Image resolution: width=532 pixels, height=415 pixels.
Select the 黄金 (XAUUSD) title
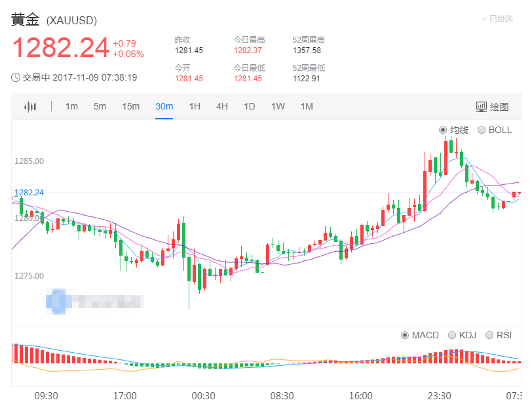click(52, 20)
